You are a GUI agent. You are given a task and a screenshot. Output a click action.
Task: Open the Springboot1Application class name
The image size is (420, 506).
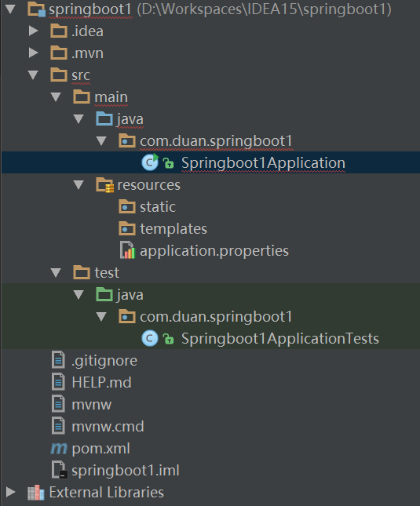(x=263, y=163)
